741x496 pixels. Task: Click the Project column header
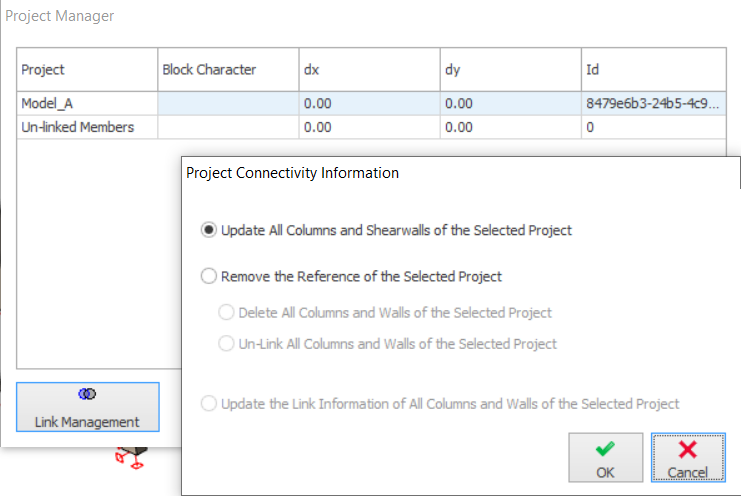[87, 70]
